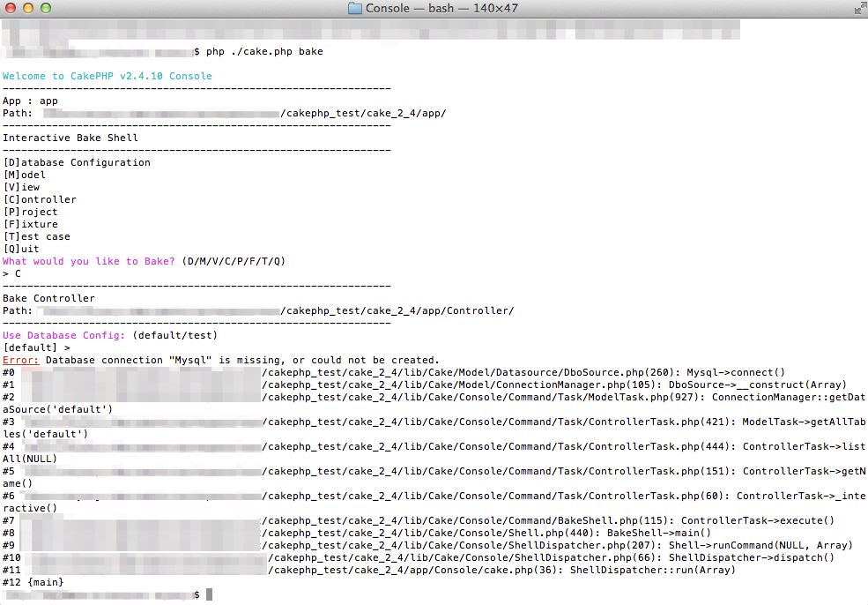Click the folder proxy icon in title bar

click(x=355, y=8)
